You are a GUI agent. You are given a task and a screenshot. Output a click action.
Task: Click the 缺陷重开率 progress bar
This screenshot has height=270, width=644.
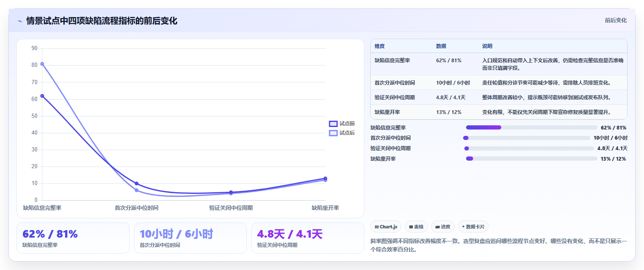(x=531, y=159)
